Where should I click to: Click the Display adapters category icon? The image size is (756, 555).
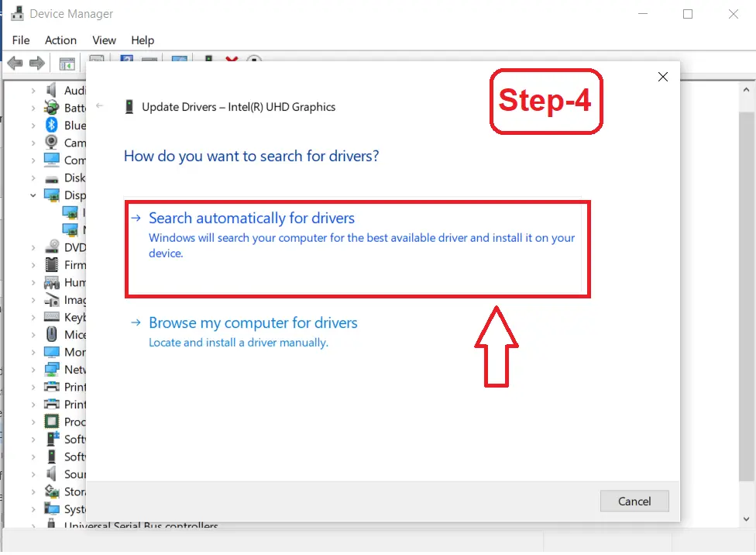click(51, 195)
